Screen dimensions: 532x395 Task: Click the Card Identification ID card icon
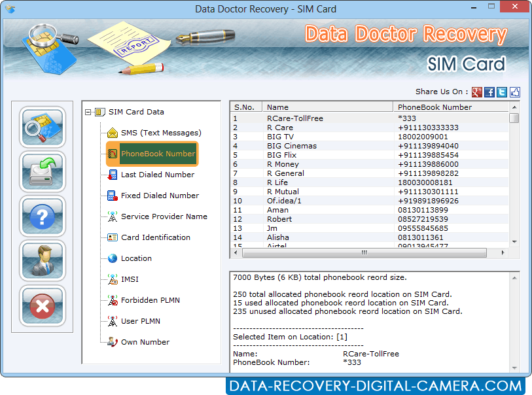113,237
